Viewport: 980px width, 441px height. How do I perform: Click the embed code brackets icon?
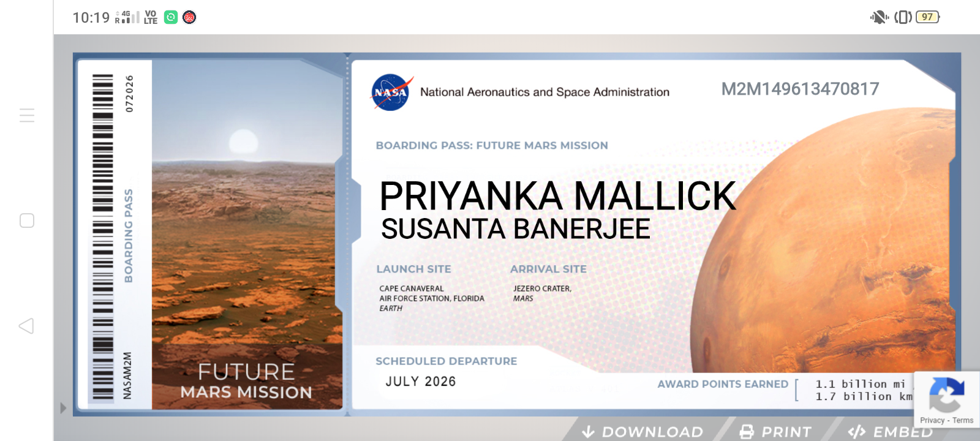coord(856,432)
